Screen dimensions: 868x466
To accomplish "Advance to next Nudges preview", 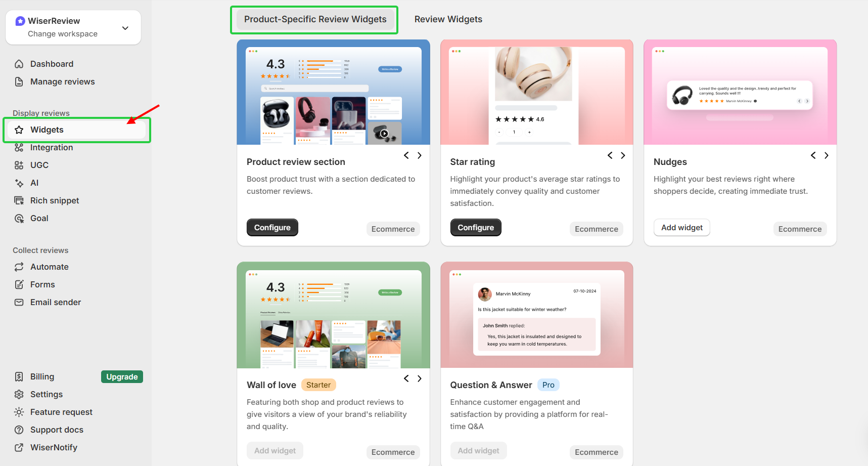I will (x=826, y=155).
